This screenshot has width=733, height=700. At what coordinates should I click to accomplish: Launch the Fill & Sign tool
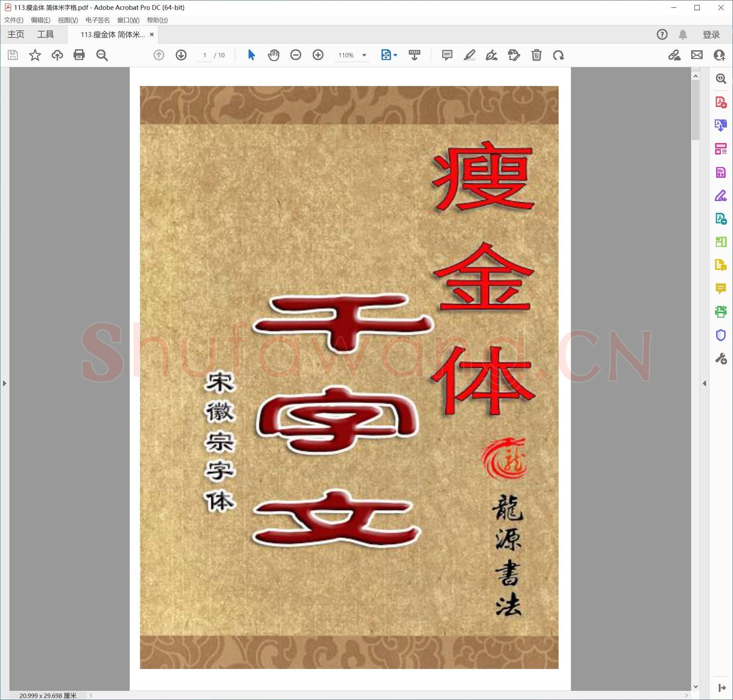(x=720, y=195)
